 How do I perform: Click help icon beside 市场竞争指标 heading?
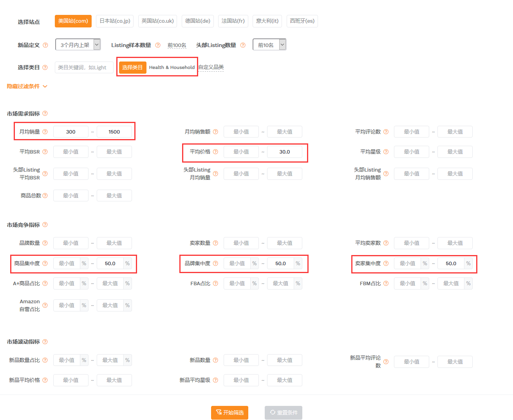pyautogui.click(x=45, y=225)
